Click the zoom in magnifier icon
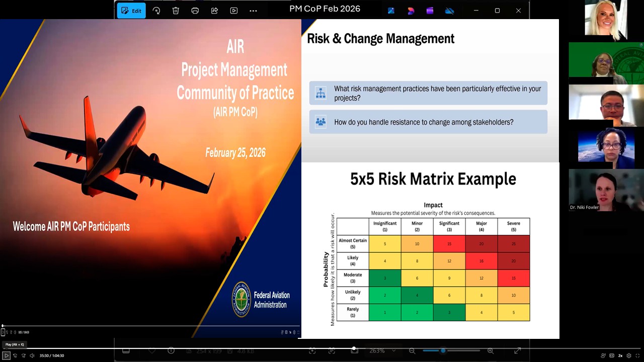 point(491,350)
